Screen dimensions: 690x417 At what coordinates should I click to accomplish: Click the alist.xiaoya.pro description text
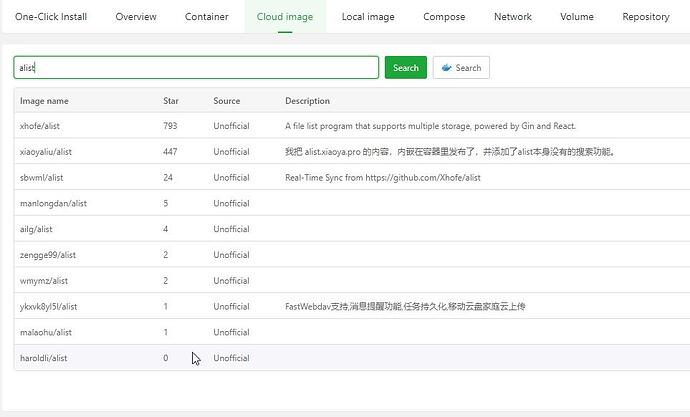(450, 152)
